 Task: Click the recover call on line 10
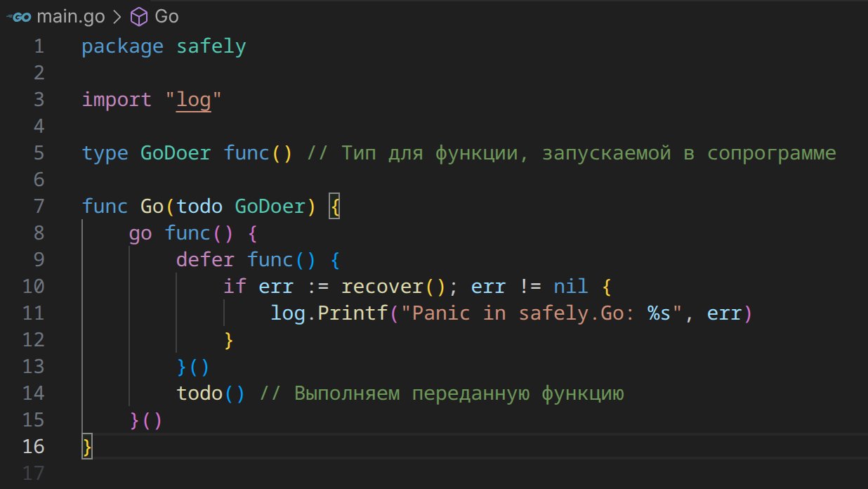click(382, 287)
